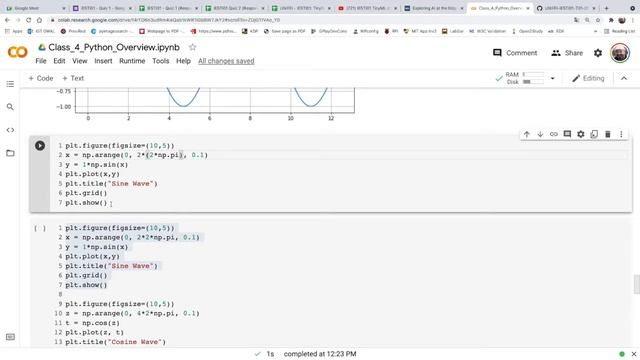This screenshot has height=360, width=640.
Task: Click the RAM and Disk usage indicator
Action: 525,78
